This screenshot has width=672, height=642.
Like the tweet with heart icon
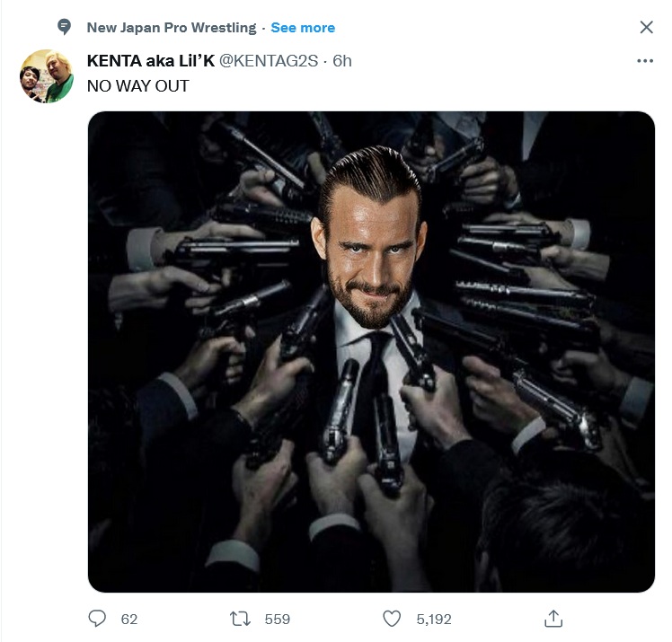click(392, 619)
